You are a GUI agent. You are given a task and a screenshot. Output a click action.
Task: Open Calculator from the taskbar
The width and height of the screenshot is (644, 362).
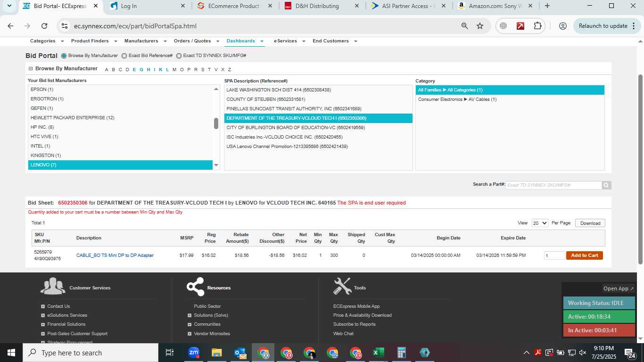[402, 353]
